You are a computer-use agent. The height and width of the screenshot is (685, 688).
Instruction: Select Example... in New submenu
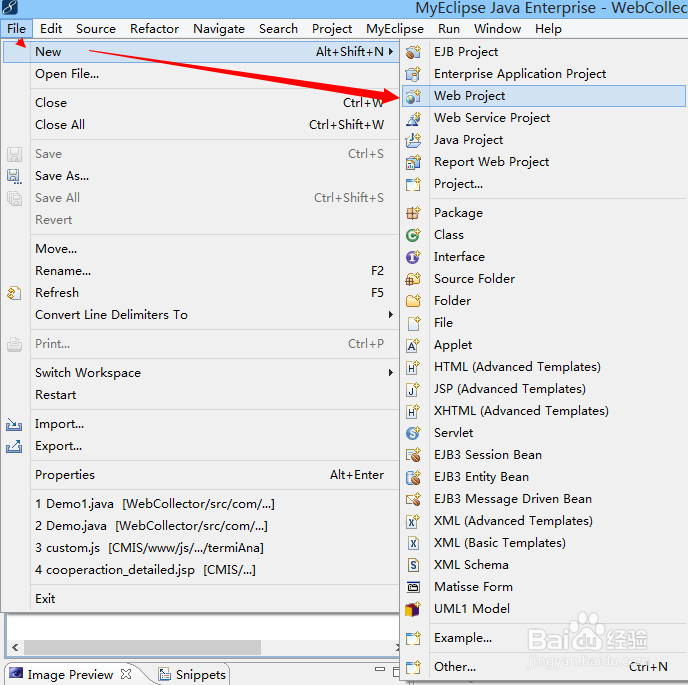tap(544, 638)
